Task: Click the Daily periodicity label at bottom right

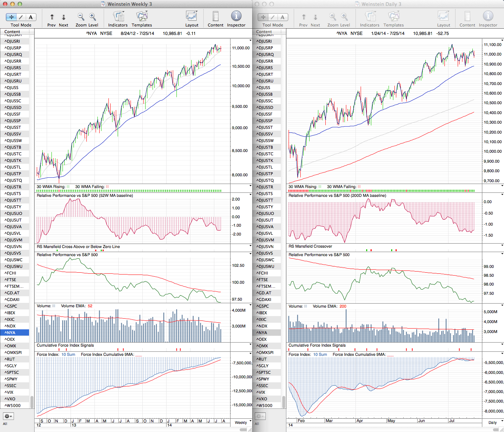Action: [492, 422]
